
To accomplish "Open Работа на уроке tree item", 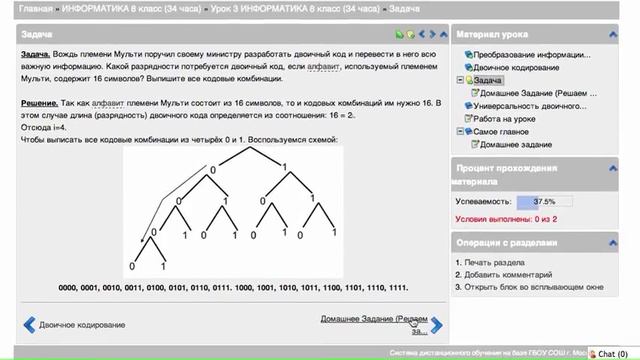I will [x=504, y=119].
